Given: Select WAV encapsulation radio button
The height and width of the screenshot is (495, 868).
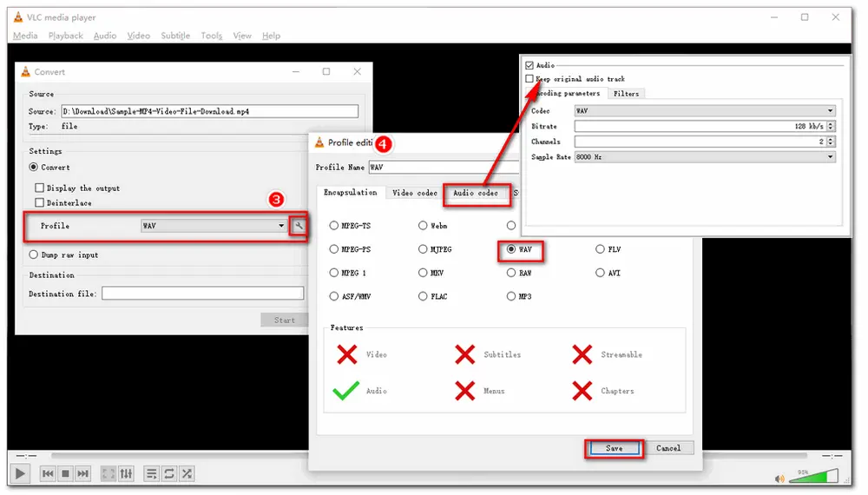Looking at the screenshot, I should click(x=511, y=249).
